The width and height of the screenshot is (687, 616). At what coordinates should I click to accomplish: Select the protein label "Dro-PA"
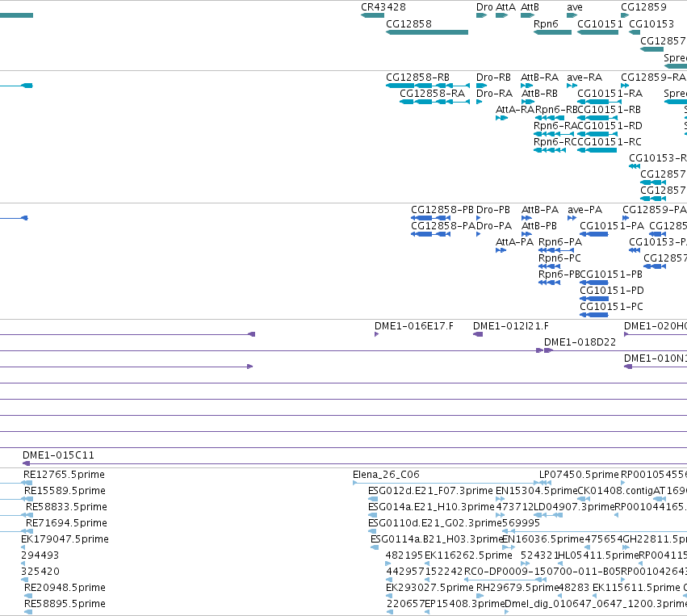point(494,226)
